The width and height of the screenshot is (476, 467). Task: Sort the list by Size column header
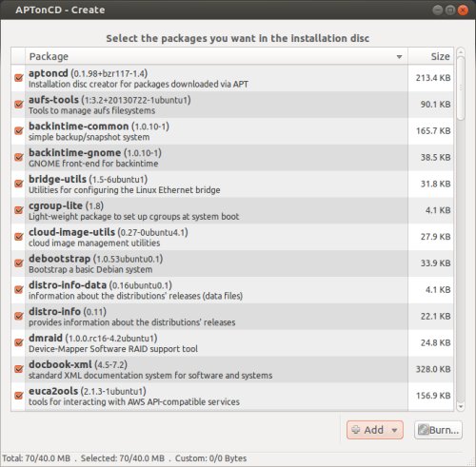coord(430,56)
